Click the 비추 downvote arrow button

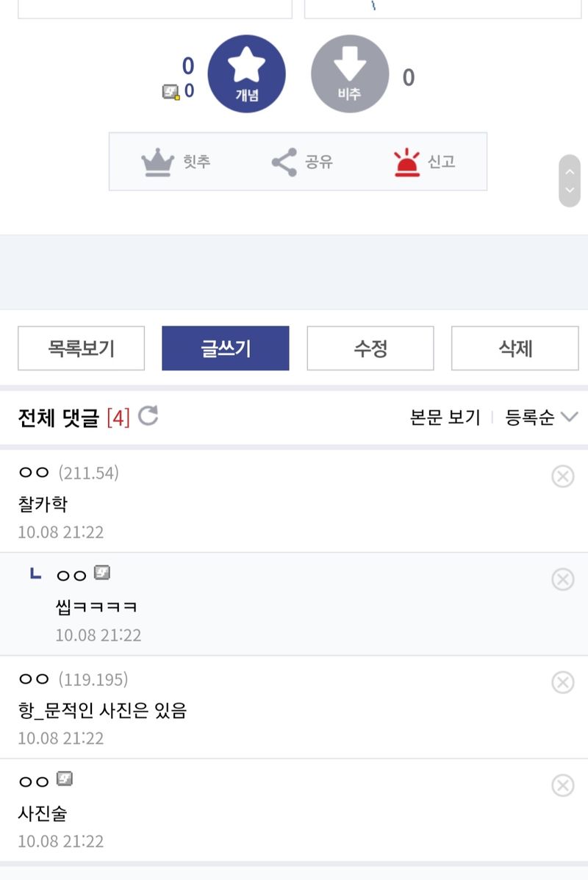pos(350,74)
